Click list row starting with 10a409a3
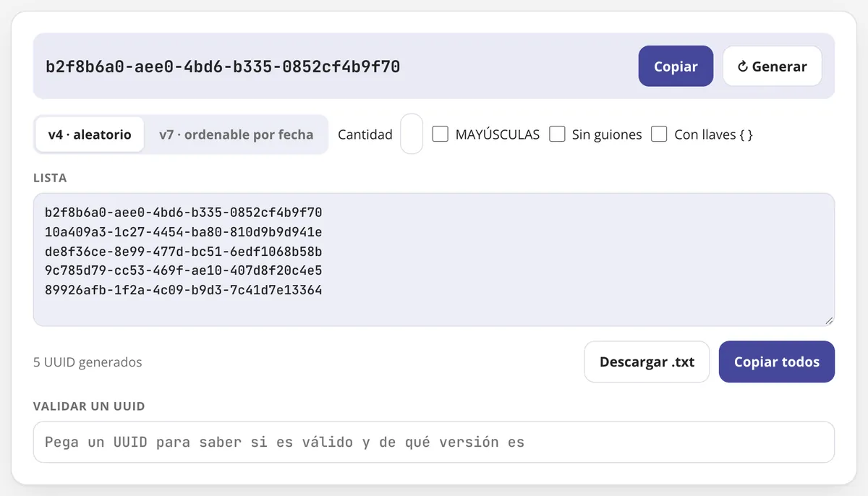This screenshot has height=496, width=868. pyautogui.click(x=183, y=232)
